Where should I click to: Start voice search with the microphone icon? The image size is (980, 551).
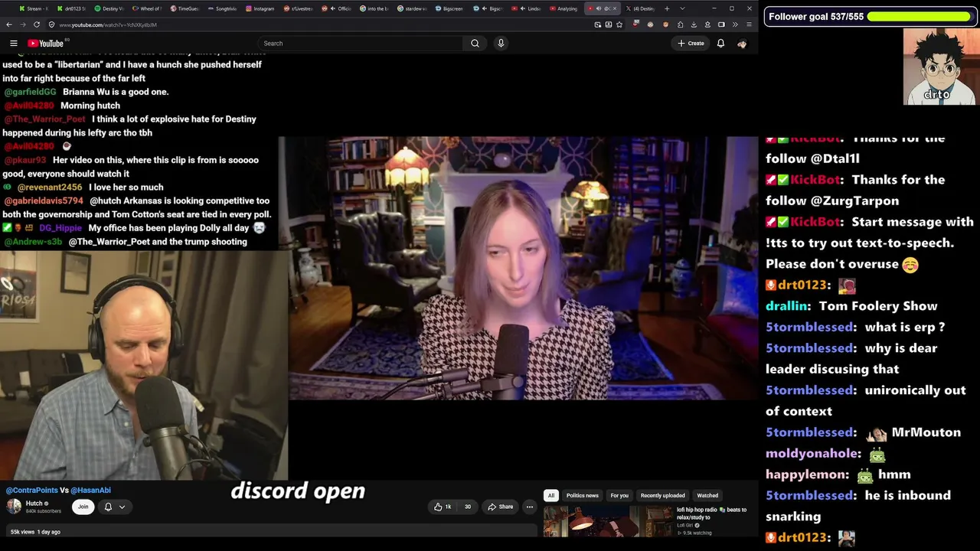[x=501, y=44]
